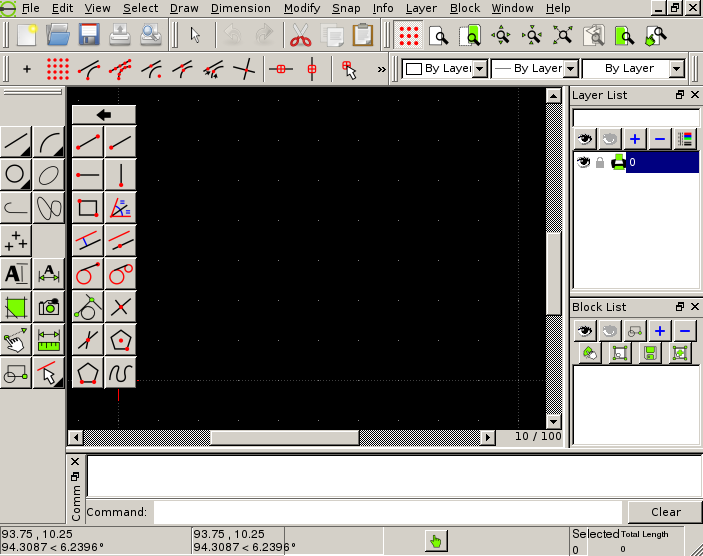Open the Snap menu
Screen dimensions: 703x556
click(346, 8)
